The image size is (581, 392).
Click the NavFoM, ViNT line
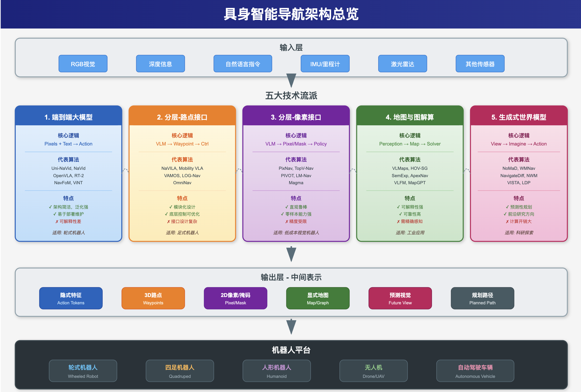point(68,183)
